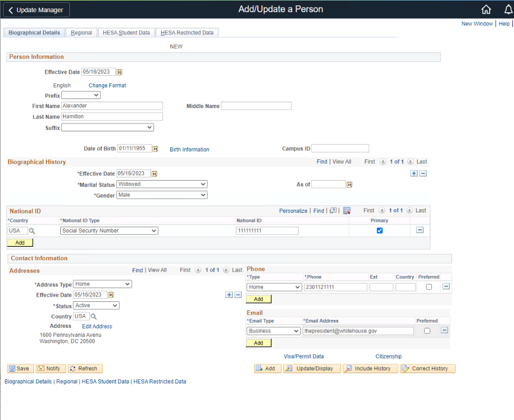Screen dimensions: 514x420
Task: Check Preferred for the Business email
Action: point(427,331)
